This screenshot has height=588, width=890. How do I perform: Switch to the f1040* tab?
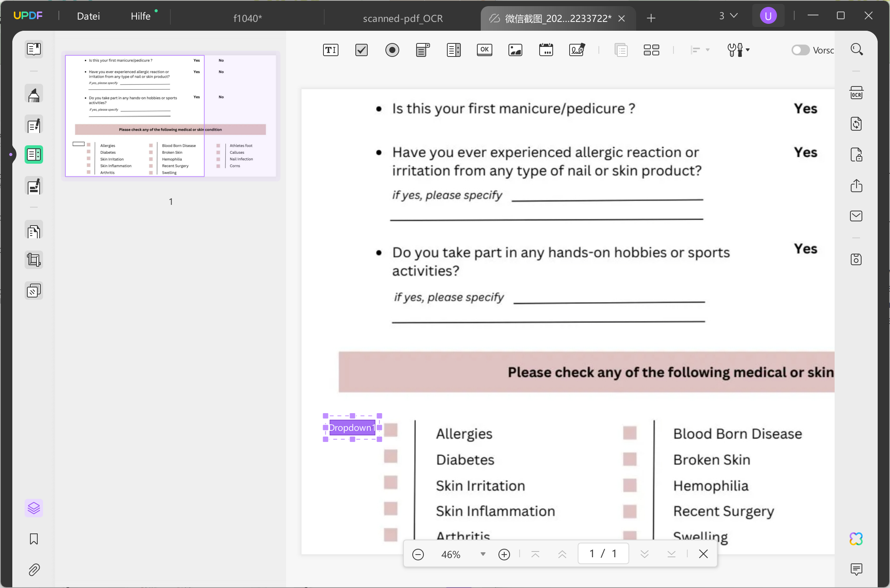[248, 18]
